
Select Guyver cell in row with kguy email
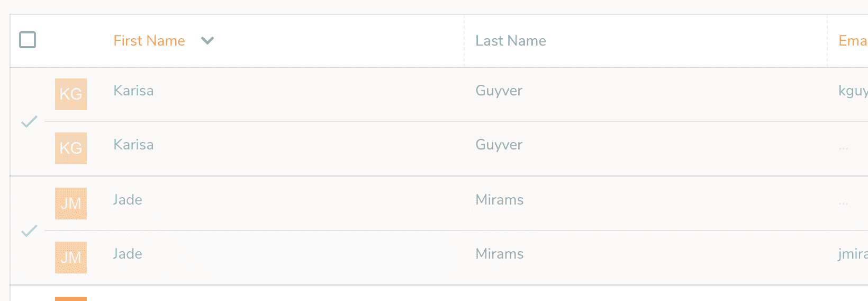point(499,91)
